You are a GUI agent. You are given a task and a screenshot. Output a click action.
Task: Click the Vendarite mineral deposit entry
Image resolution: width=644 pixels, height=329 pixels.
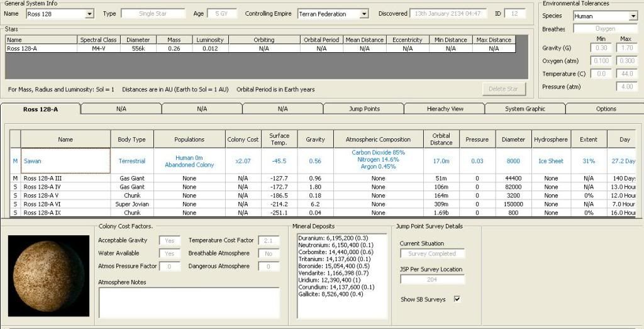tap(333, 273)
